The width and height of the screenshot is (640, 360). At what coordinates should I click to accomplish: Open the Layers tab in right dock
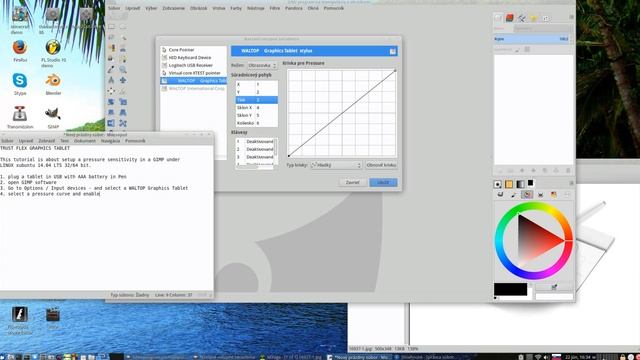point(498,18)
